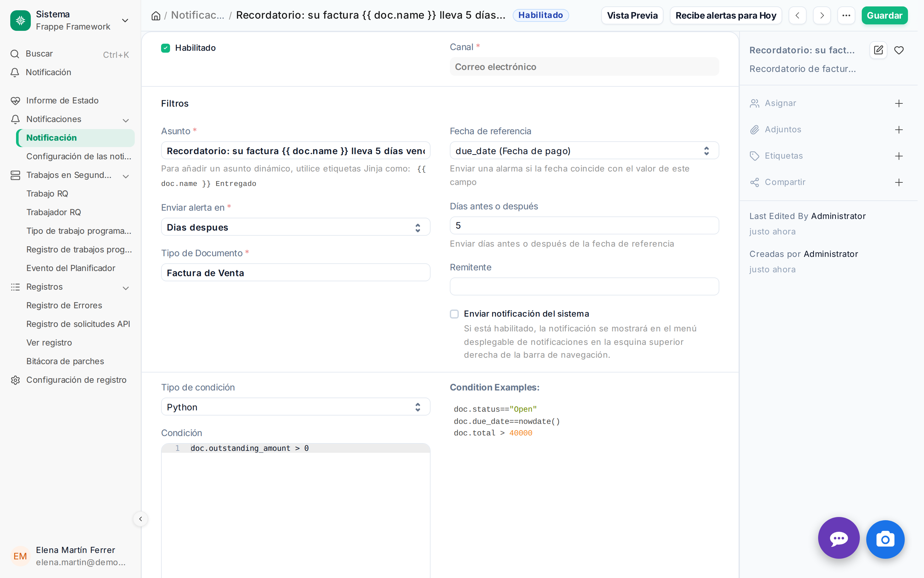Screen dimensions: 924x578
Task: Collapse the Notificaciones sidebar section
Action: tap(126, 120)
